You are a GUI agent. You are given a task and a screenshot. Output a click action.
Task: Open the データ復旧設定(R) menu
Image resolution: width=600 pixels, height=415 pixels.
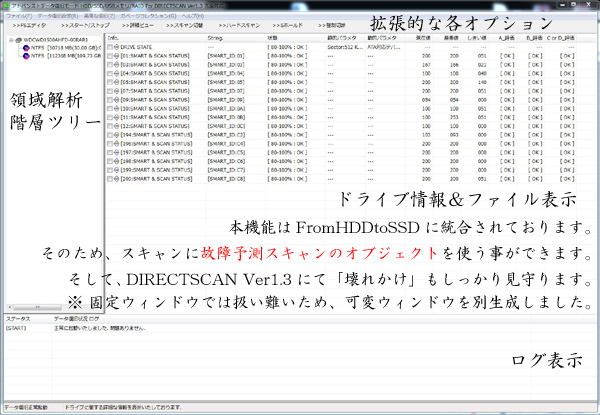pyautogui.click(x=58, y=16)
